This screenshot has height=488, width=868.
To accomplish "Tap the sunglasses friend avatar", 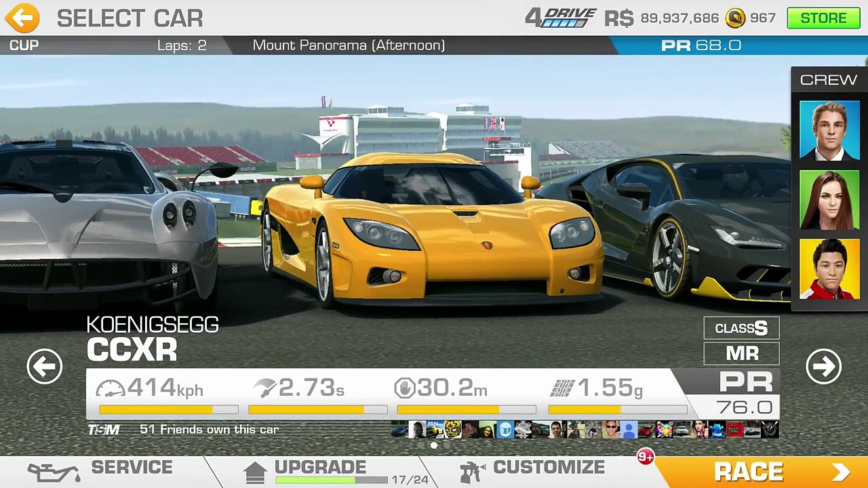I will (611, 430).
